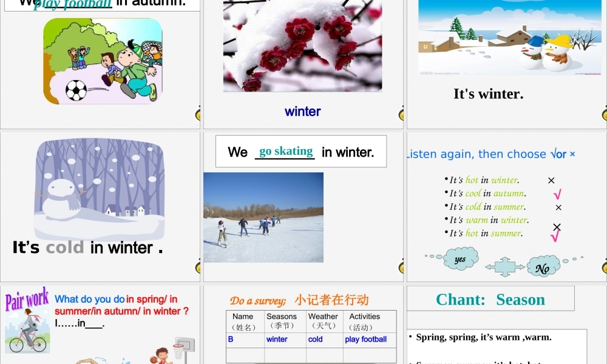This screenshot has width=607, height=364.
Task: Click the ice skating photo
Action: click(263, 217)
